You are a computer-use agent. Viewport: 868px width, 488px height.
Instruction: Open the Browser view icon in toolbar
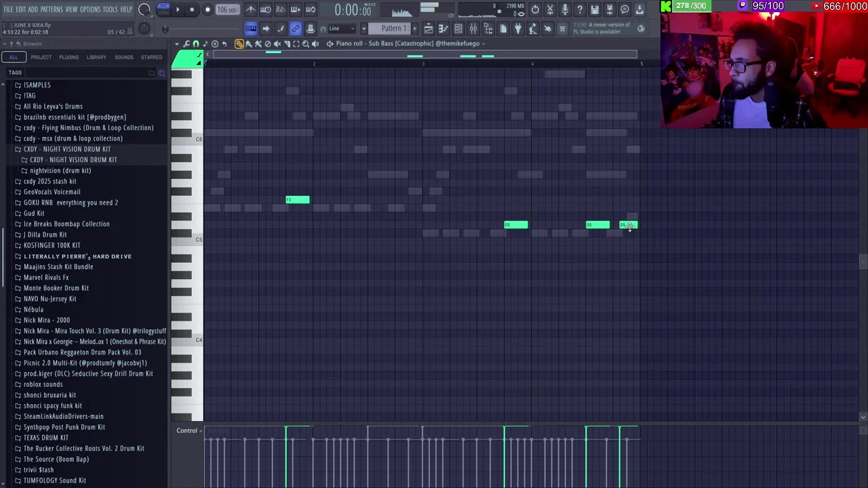click(x=488, y=28)
